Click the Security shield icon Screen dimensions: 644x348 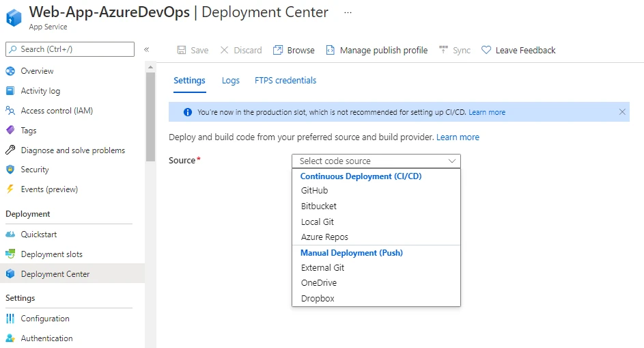point(10,170)
